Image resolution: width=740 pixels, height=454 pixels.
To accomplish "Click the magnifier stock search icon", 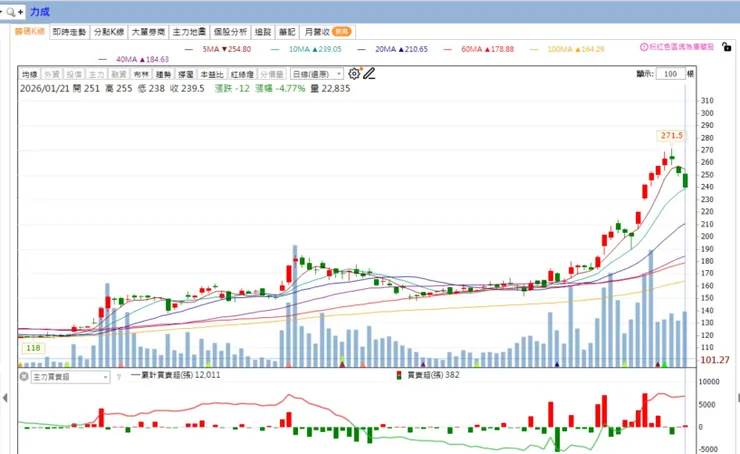I will [10, 12].
